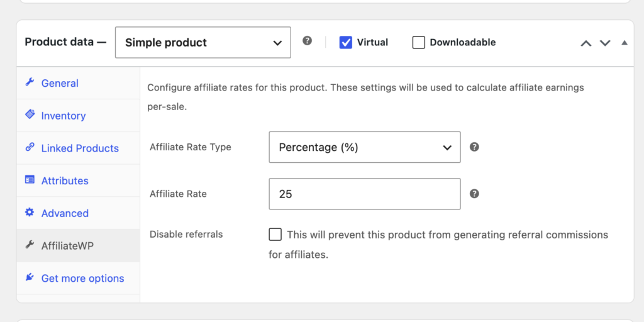Select the AffiliateWP tab

point(78,246)
